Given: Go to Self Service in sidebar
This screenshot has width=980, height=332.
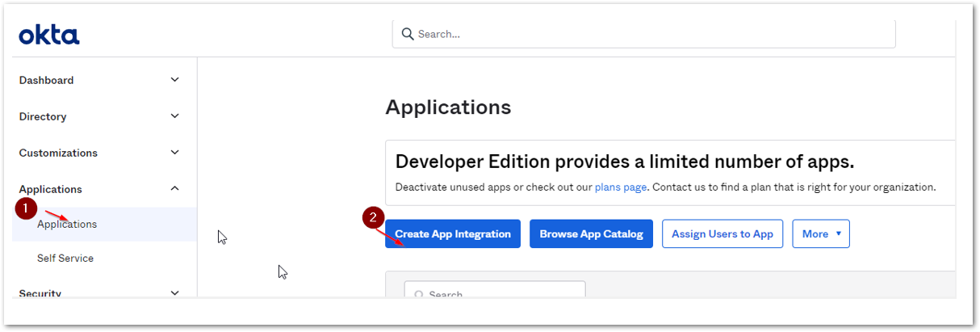Looking at the screenshot, I should (x=65, y=258).
